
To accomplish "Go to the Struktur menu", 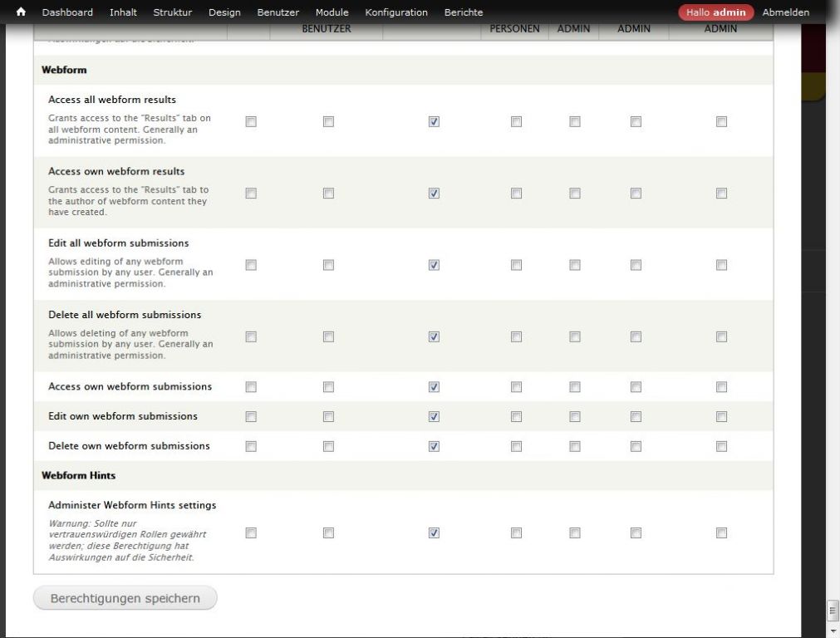I will coord(172,12).
